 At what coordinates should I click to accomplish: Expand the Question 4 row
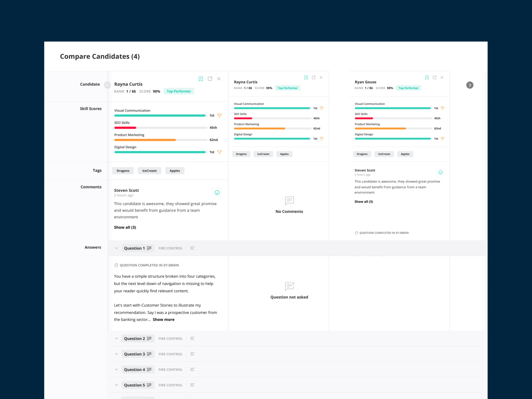coord(116,370)
